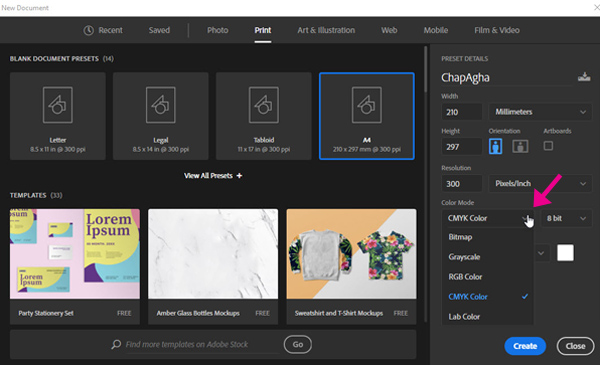Choose the Tabloid blank document preset
Screen dimensions: 600x365
(x=264, y=116)
